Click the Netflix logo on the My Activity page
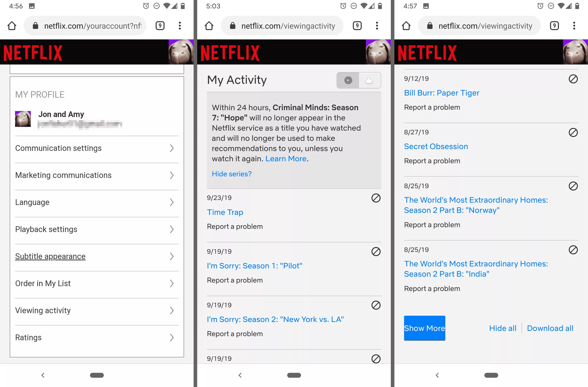This screenshot has width=588, height=387. [x=230, y=52]
